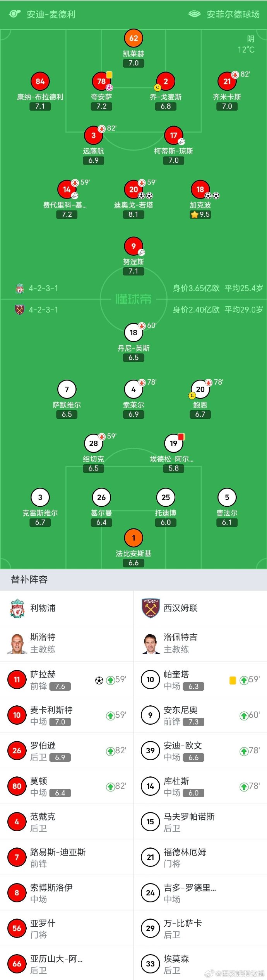Image resolution: width=267 pixels, height=980 pixels.
Task: Click Liverpool crest beside 4-2-3-1 formation
Action: 19,288
